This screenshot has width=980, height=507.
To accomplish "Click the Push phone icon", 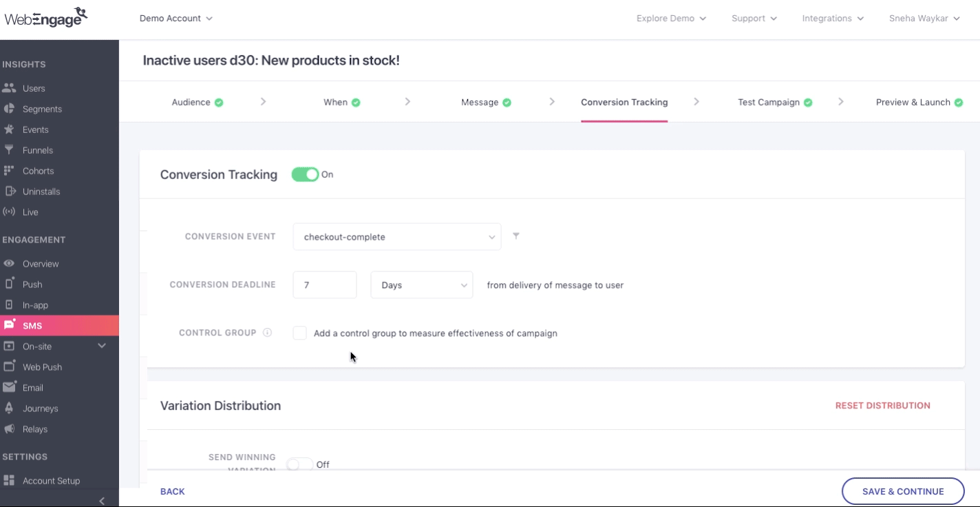I will tap(9, 284).
